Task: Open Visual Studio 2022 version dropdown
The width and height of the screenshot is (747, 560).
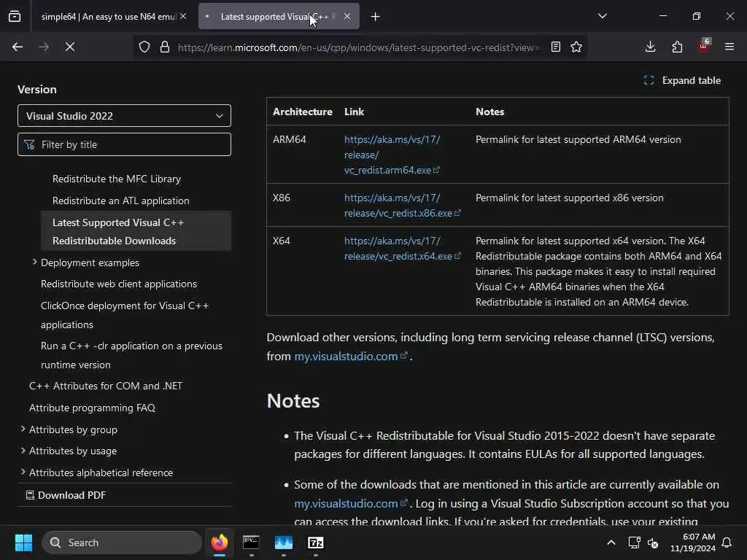Action: tap(124, 116)
